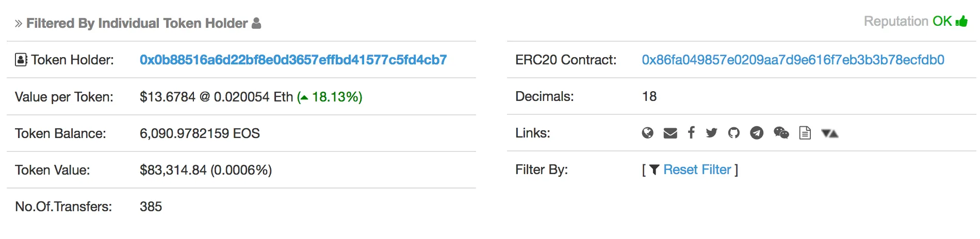The height and width of the screenshot is (239, 980).
Task: Open the ERC20 contract address link
Action: click(793, 60)
